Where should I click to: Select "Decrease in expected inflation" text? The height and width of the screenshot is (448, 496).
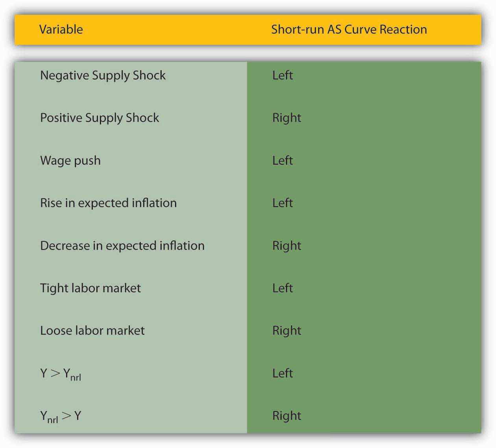pos(122,246)
